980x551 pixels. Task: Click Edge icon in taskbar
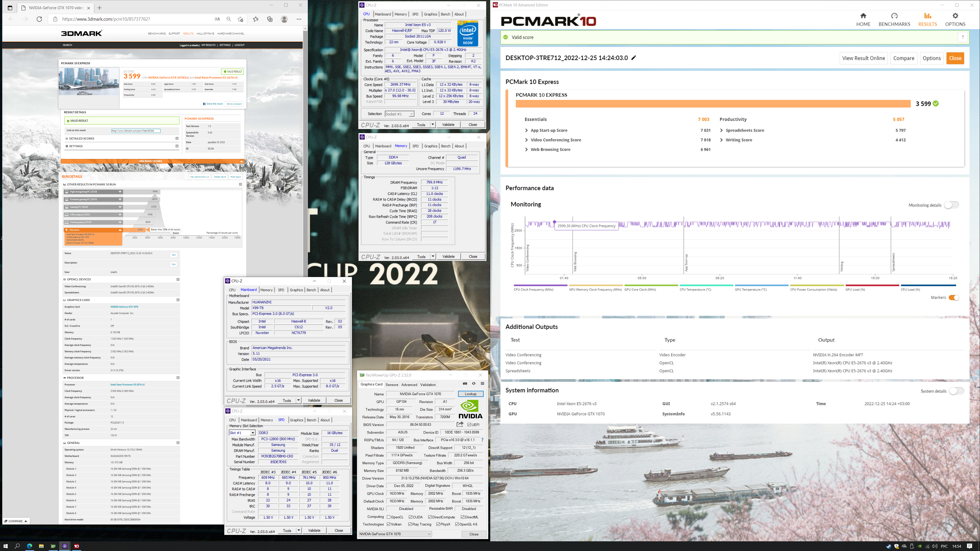point(29,546)
